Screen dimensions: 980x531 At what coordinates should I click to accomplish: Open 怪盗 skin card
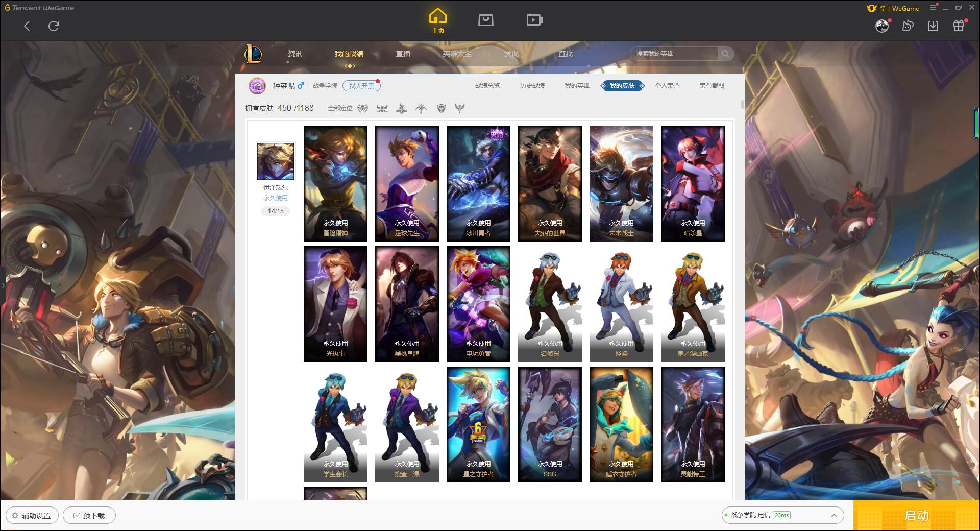click(621, 304)
